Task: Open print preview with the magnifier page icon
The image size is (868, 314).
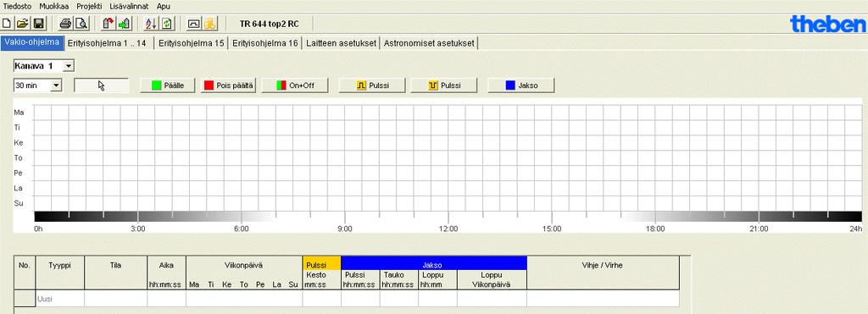Action: [81, 24]
